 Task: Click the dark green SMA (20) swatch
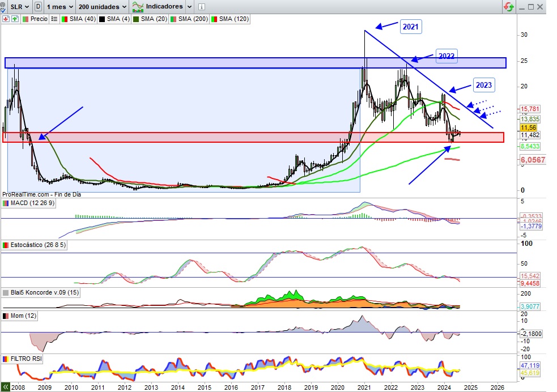[x=135, y=19]
